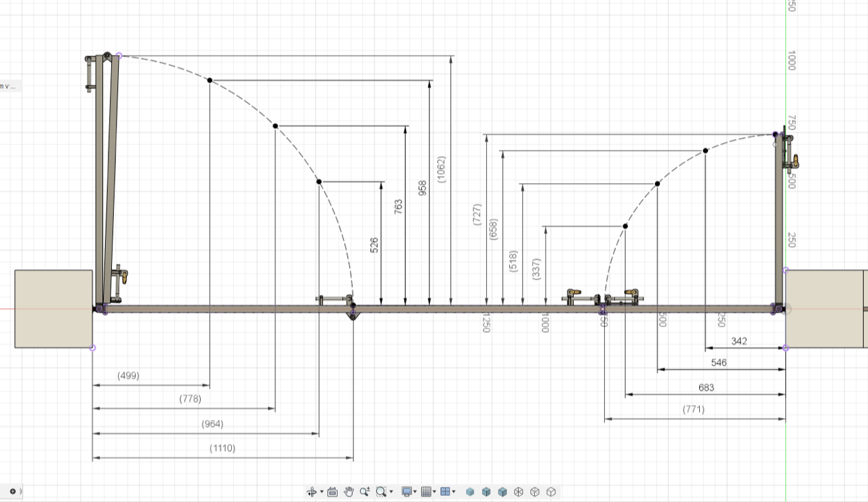Select the Zoom magnifier tool
This screenshot has height=502, width=868.
pyautogui.click(x=365, y=492)
